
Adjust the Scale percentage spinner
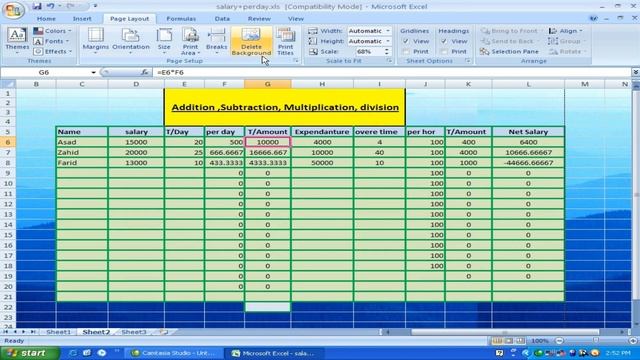coord(386,51)
